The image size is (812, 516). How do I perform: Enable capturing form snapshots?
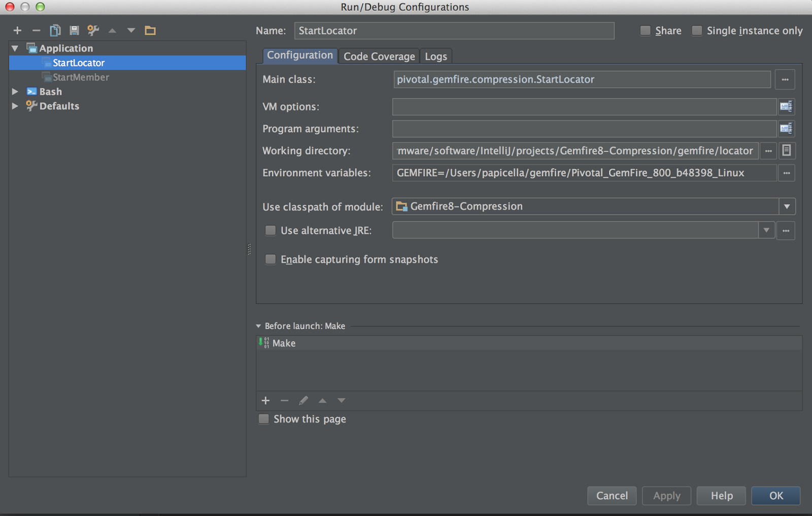[270, 259]
